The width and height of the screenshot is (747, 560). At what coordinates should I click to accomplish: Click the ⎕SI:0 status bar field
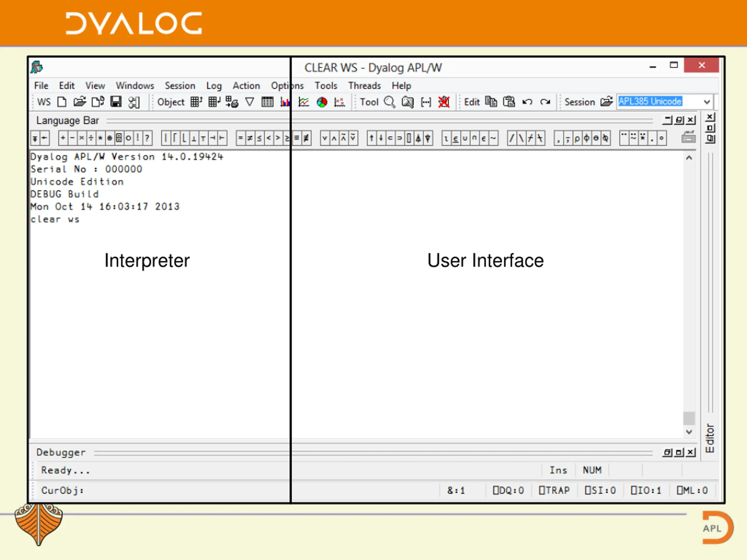[600, 490]
